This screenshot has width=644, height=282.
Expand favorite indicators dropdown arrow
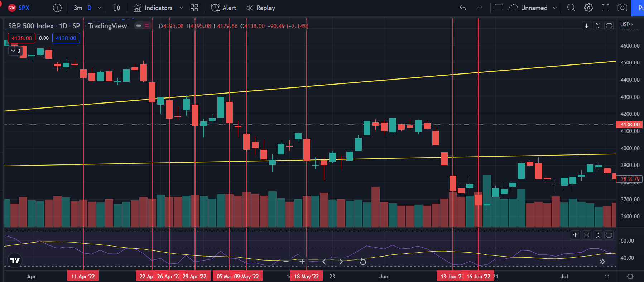[182, 8]
